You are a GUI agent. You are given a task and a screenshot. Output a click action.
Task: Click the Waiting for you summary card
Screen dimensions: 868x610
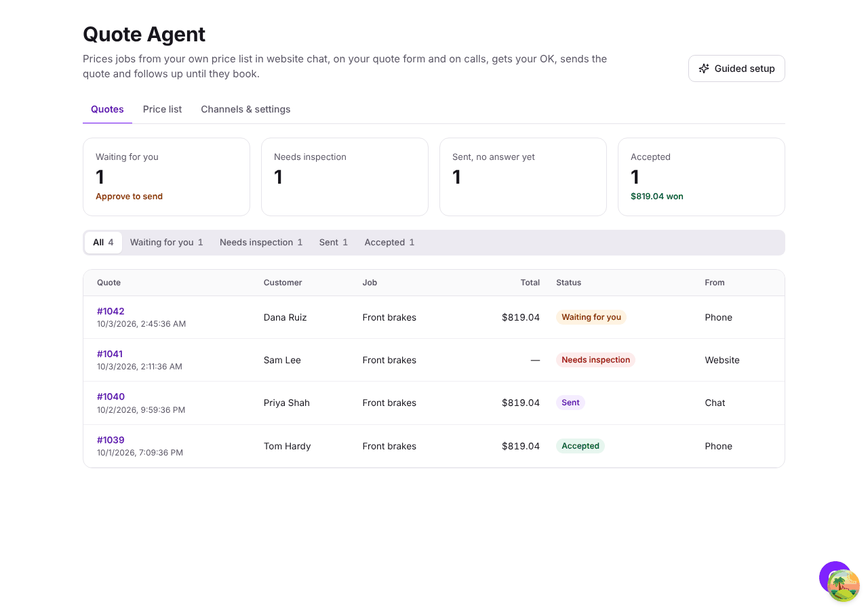click(166, 177)
